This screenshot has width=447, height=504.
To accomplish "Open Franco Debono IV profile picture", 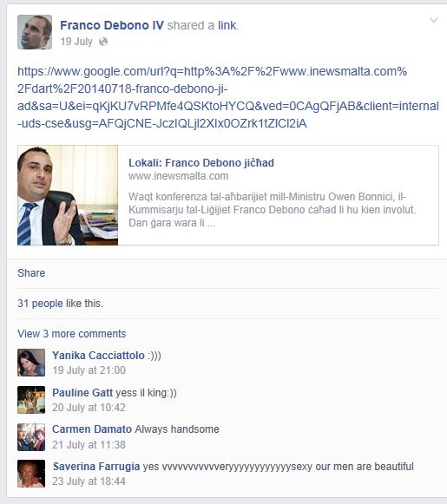I will tap(35, 32).
